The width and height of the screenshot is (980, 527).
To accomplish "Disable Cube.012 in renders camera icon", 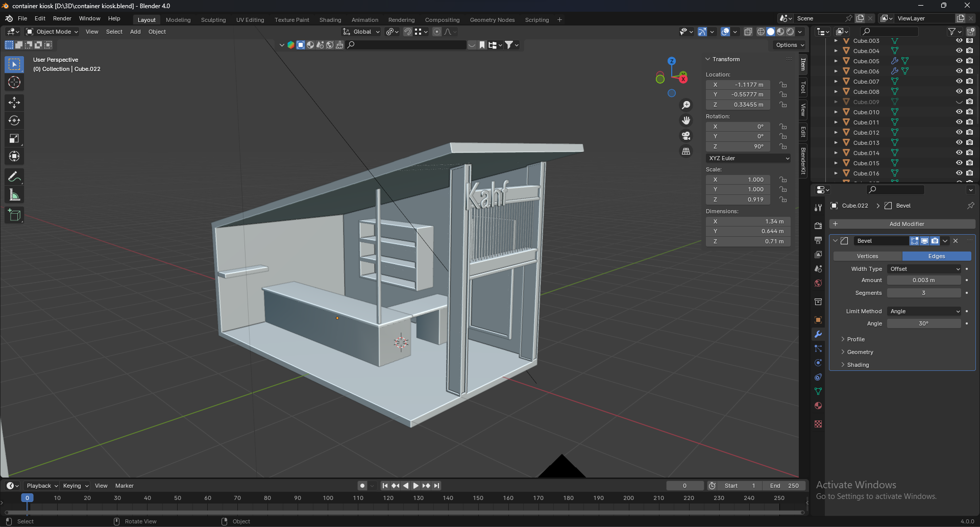I will click(x=970, y=133).
